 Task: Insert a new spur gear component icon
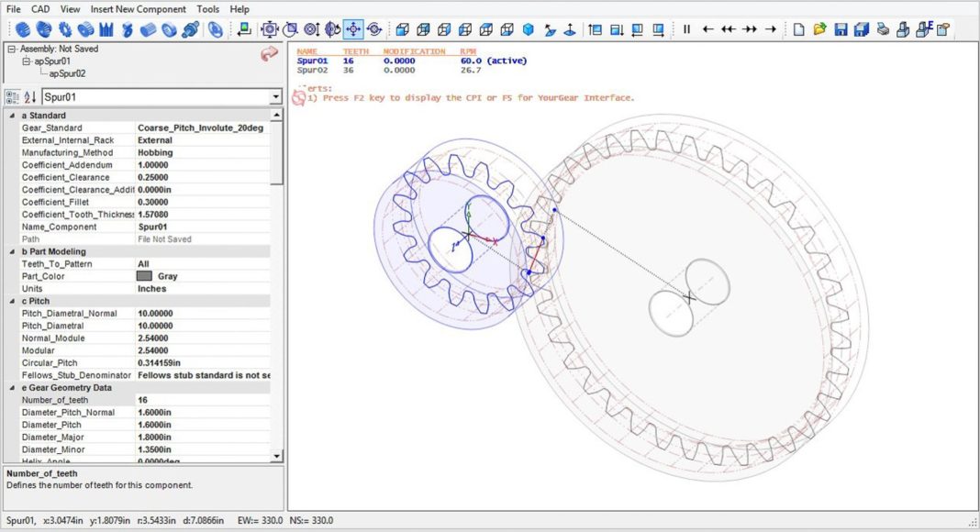tap(23, 29)
